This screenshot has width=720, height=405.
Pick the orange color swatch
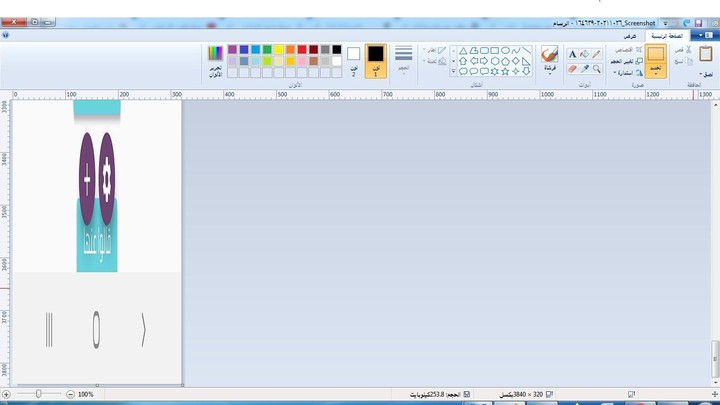coord(291,50)
